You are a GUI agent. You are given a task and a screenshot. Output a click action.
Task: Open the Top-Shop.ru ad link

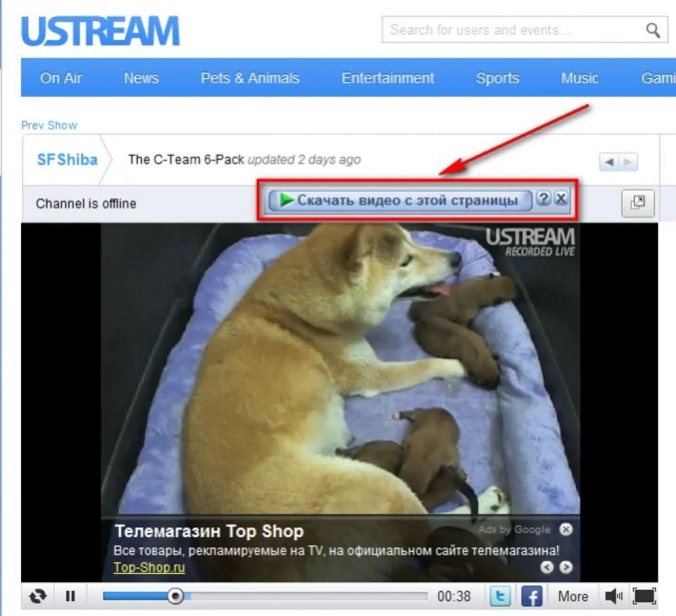point(149,567)
